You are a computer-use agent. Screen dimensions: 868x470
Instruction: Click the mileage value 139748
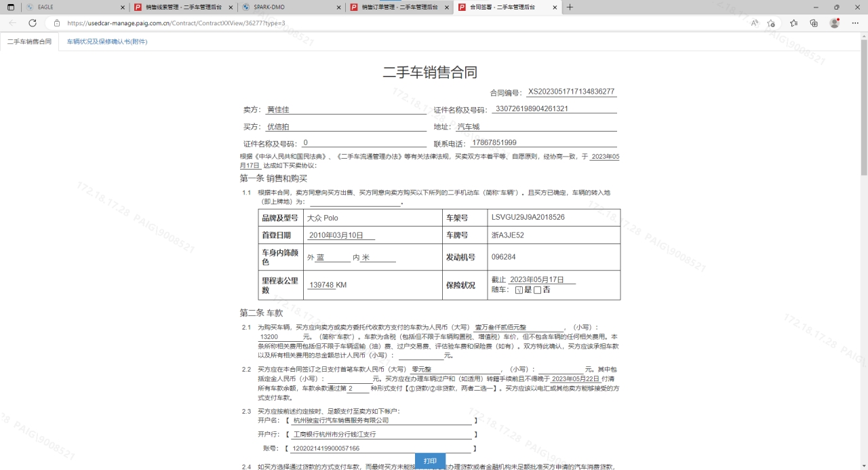tap(321, 286)
